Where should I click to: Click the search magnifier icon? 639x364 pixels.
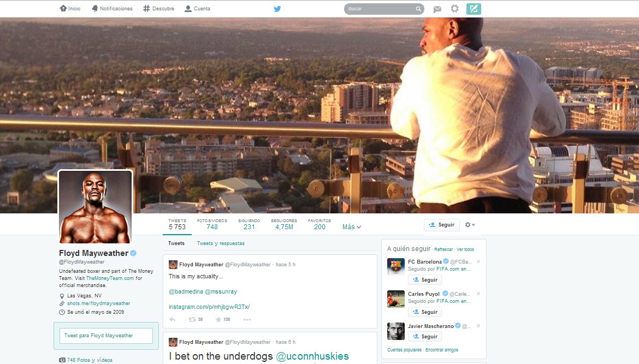[x=418, y=9]
